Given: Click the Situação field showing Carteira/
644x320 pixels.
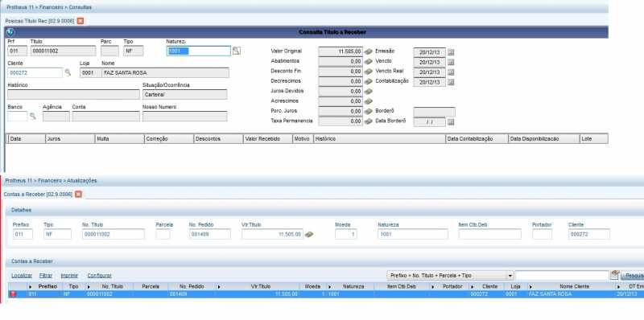Looking at the screenshot, I should click(x=185, y=94).
